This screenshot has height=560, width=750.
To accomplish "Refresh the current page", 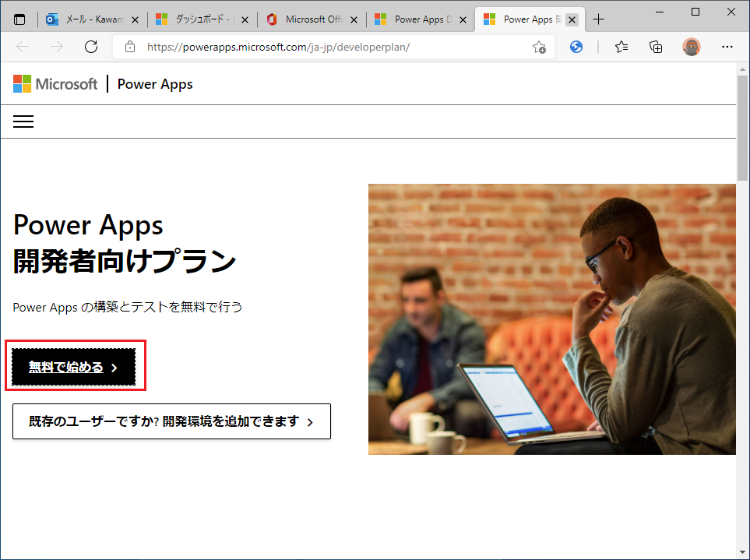I will pos(91,47).
